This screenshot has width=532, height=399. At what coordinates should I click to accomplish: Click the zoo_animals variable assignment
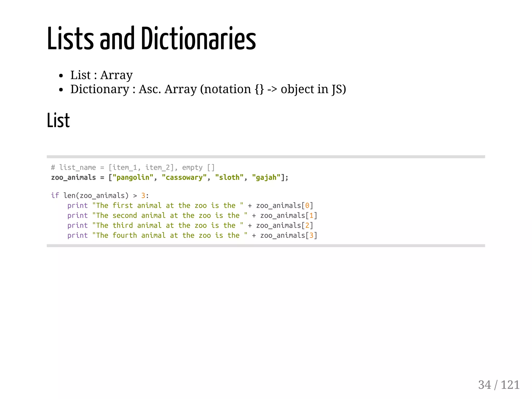pyautogui.click(x=74, y=178)
